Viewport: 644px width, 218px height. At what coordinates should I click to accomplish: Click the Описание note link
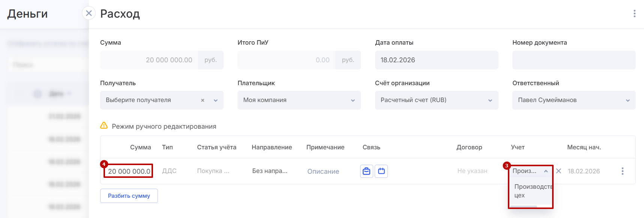(x=323, y=171)
